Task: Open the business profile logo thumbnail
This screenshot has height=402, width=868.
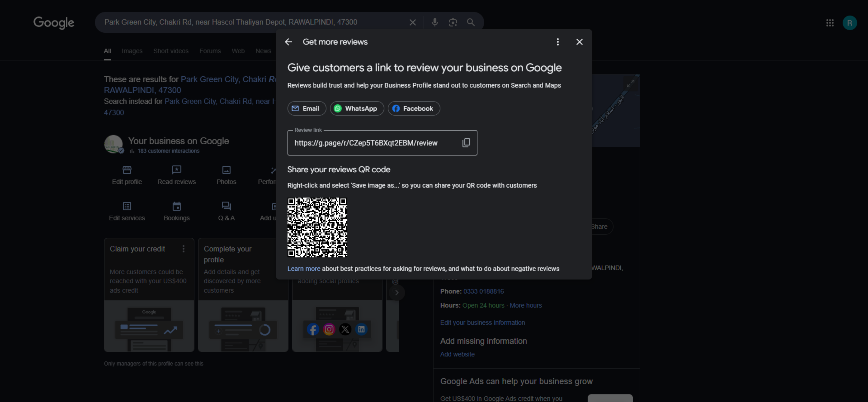Action: pos(113,144)
